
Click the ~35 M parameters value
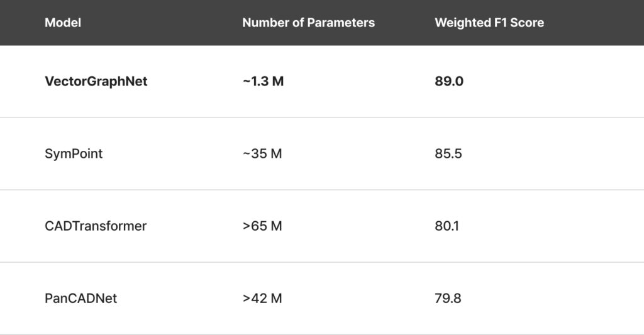coord(262,153)
